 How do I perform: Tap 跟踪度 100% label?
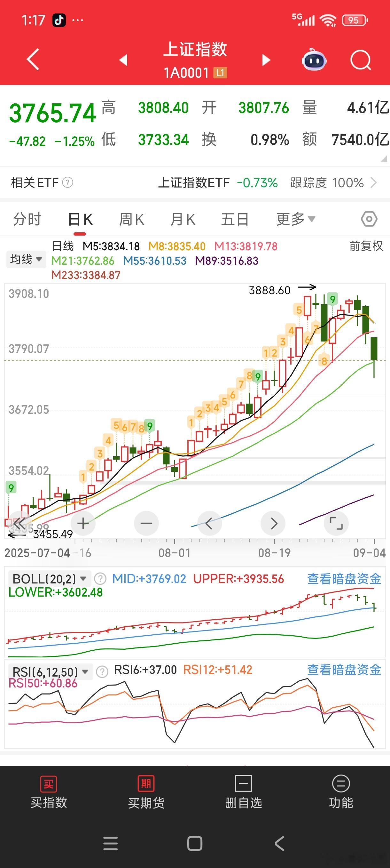pos(327,183)
